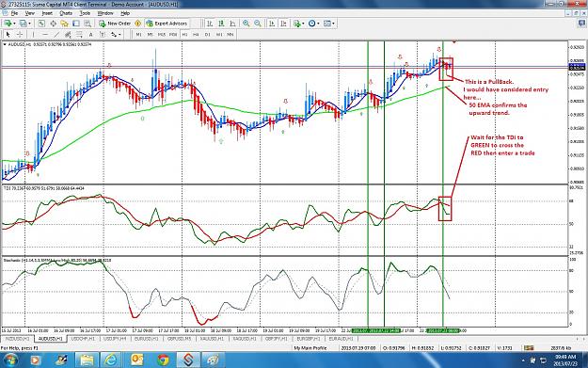Zoom out of the chart
Image resolution: width=588 pixels, height=368 pixels.
click(258, 24)
